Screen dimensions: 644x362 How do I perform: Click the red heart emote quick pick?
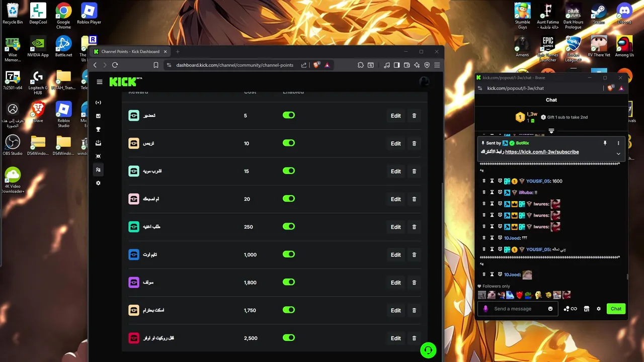pyautogui.click(x=520, y=295)
